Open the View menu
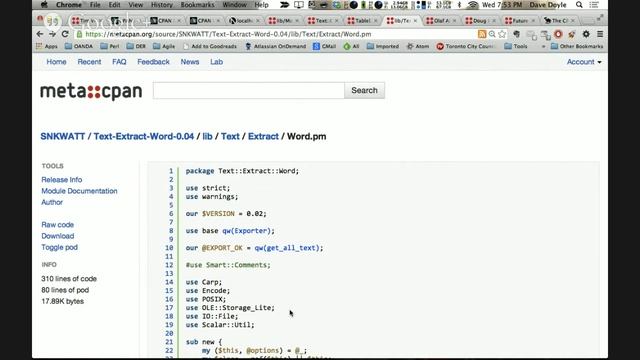Screen dimensions: 640x360 pos(136,5)
